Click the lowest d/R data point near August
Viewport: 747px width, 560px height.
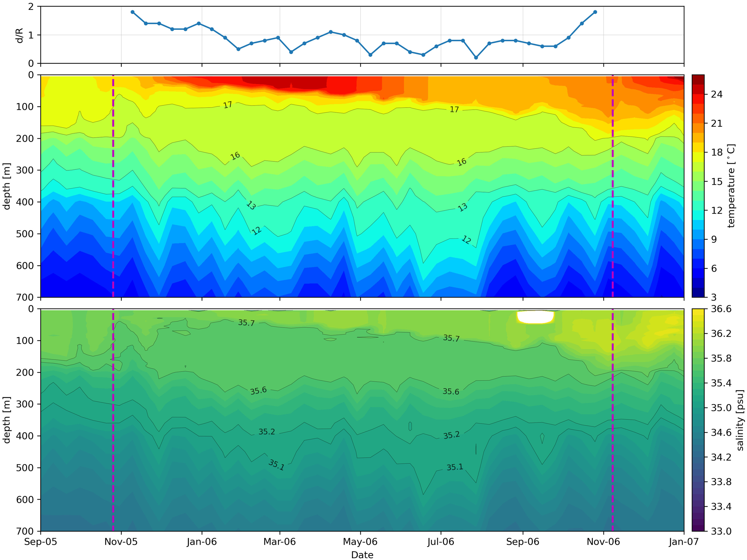tap(476, 58)
